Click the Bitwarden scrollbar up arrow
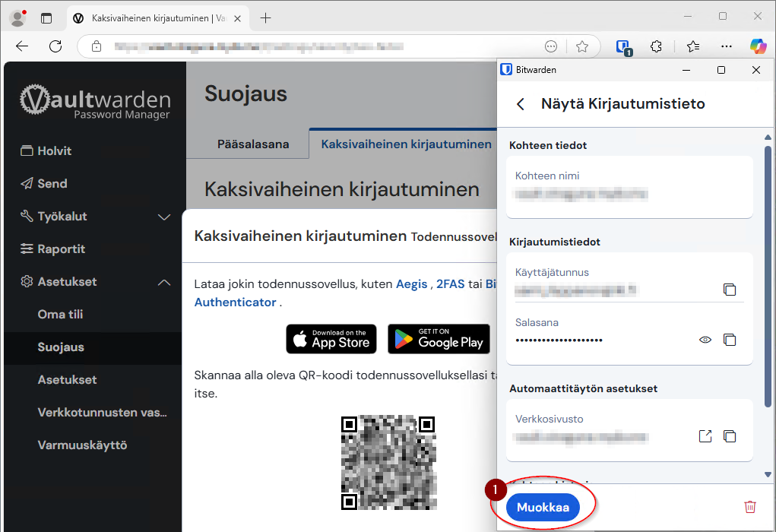Image resolution: width=776 pixels, height=532 pixels. (x=768, y=137)
